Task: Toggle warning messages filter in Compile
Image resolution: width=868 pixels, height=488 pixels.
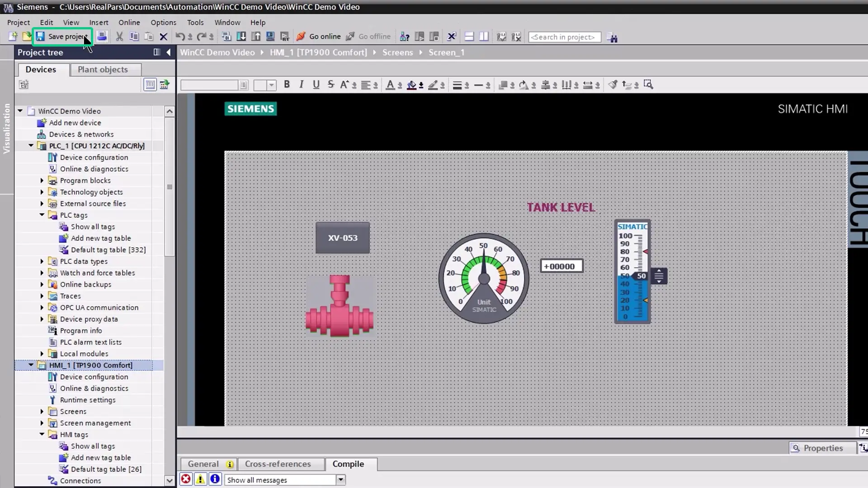Action: pos(200,479)
